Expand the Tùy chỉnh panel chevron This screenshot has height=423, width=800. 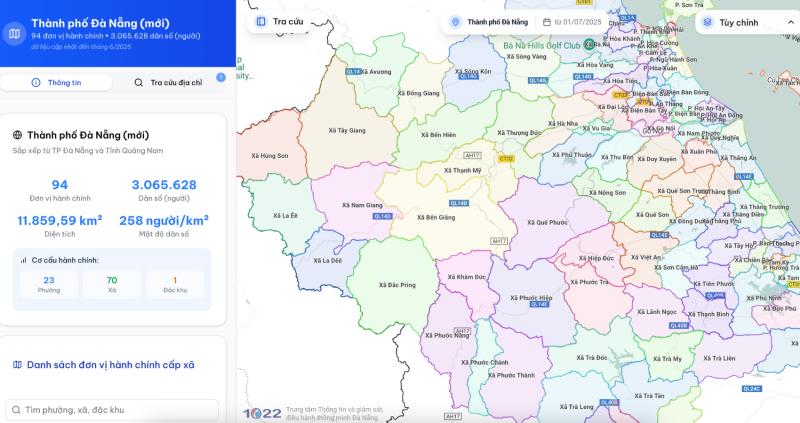coord(790,22)
